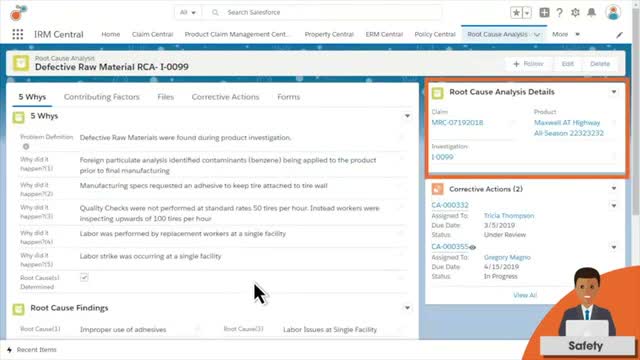Open the Maxwell AT Highway All-Season product link
Screen dimensions: 640x360
[569, 128]
